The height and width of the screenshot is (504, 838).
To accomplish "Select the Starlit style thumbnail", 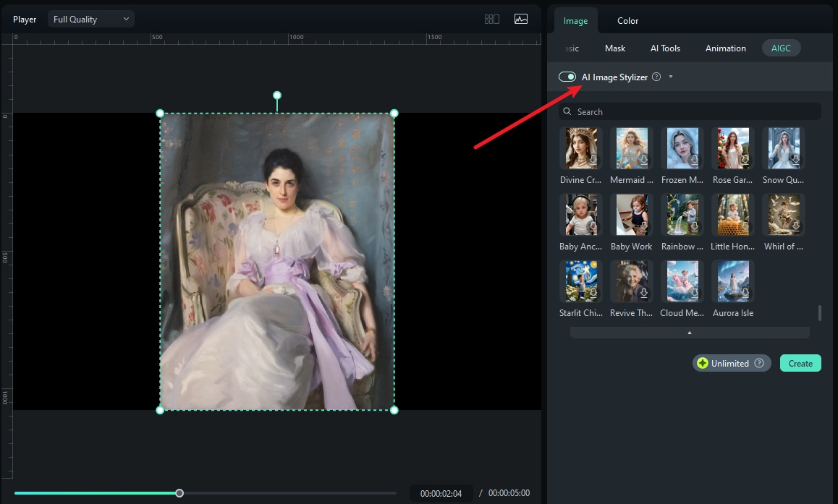I will 581,281.
